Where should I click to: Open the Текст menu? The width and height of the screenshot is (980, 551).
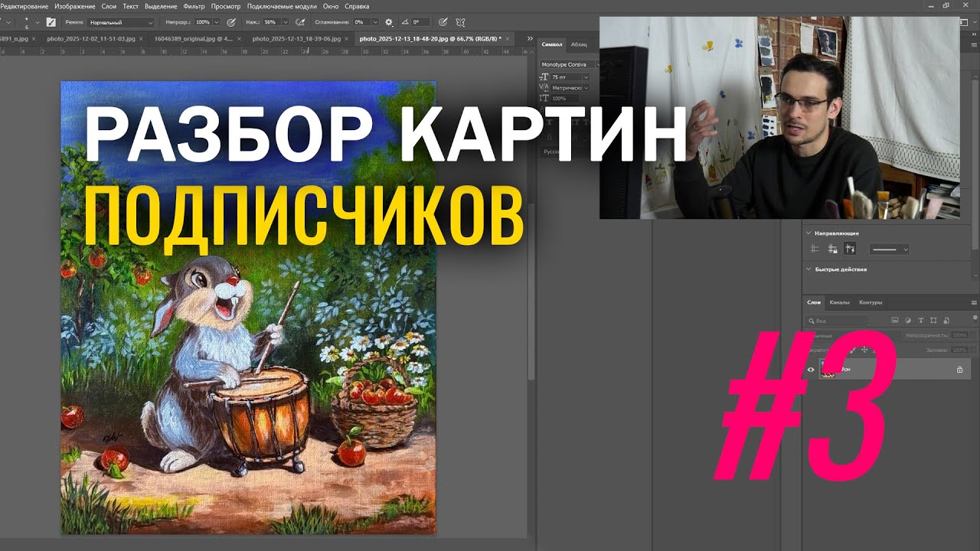tap(130, 6)
